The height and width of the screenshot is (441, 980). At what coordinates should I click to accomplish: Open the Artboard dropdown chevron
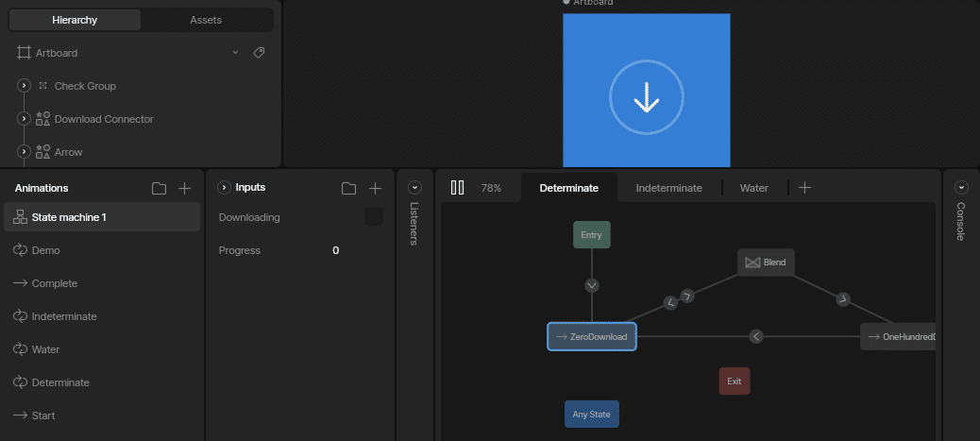236,53
